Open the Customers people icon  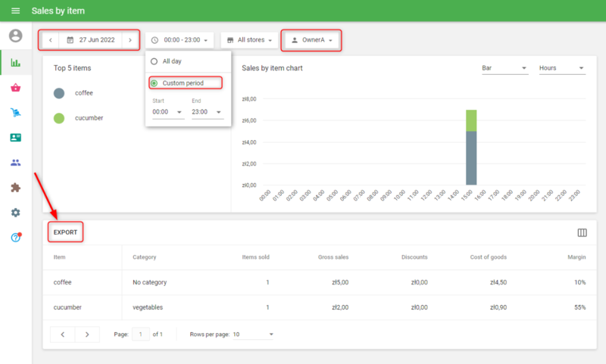coord(15,163)
